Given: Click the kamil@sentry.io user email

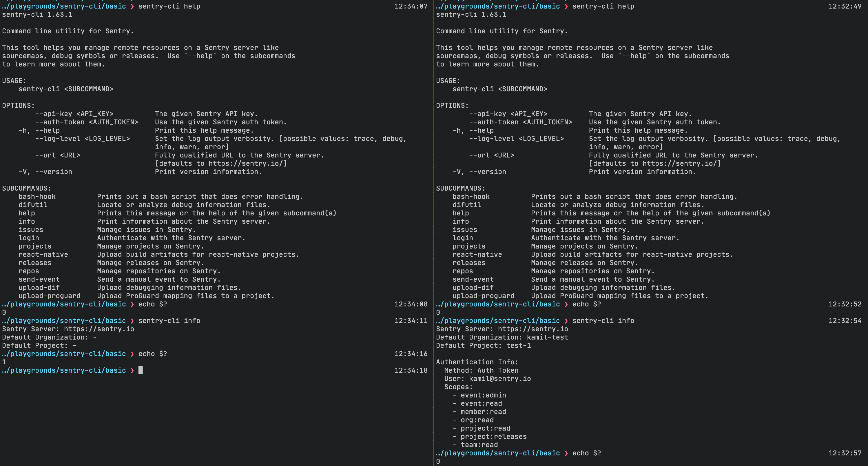Looking at the screenshot, I should (x=500, y=379).
